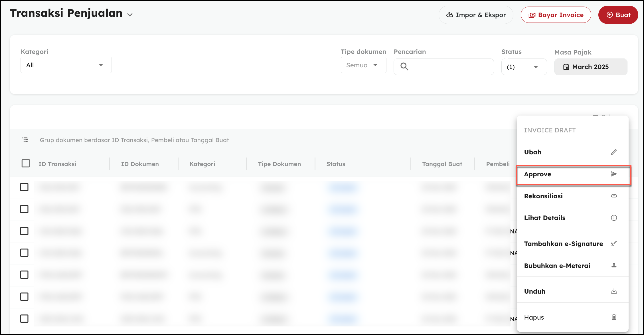Expand the Status filter dropdown
644x335 pixels.
524,67
